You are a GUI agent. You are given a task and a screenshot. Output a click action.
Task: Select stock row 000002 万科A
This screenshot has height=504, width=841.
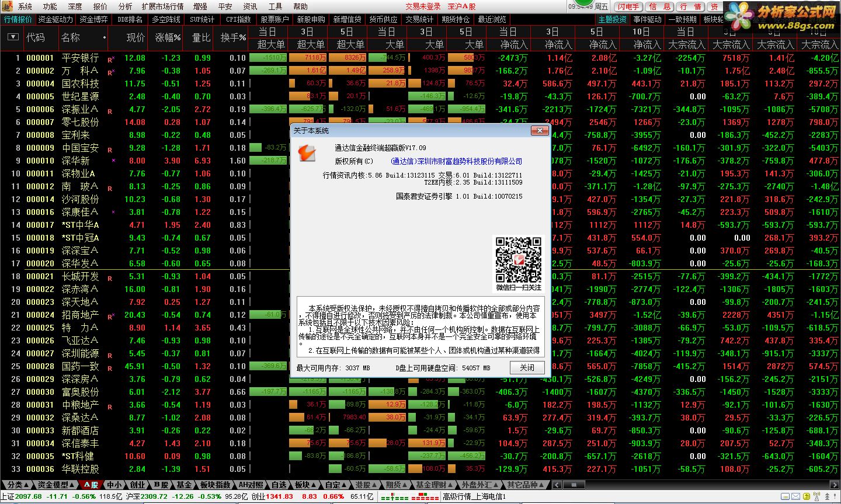point(420,71)
